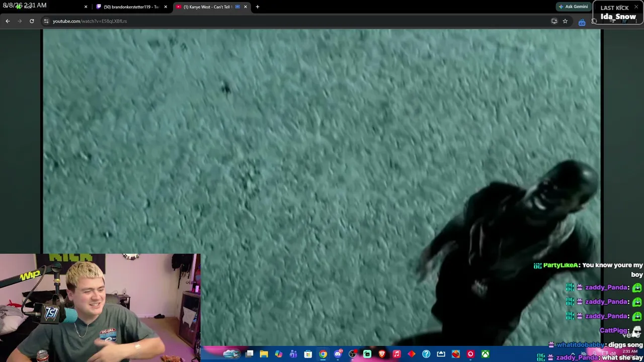Click the weather widget on the taskbar

coord(231,354)
